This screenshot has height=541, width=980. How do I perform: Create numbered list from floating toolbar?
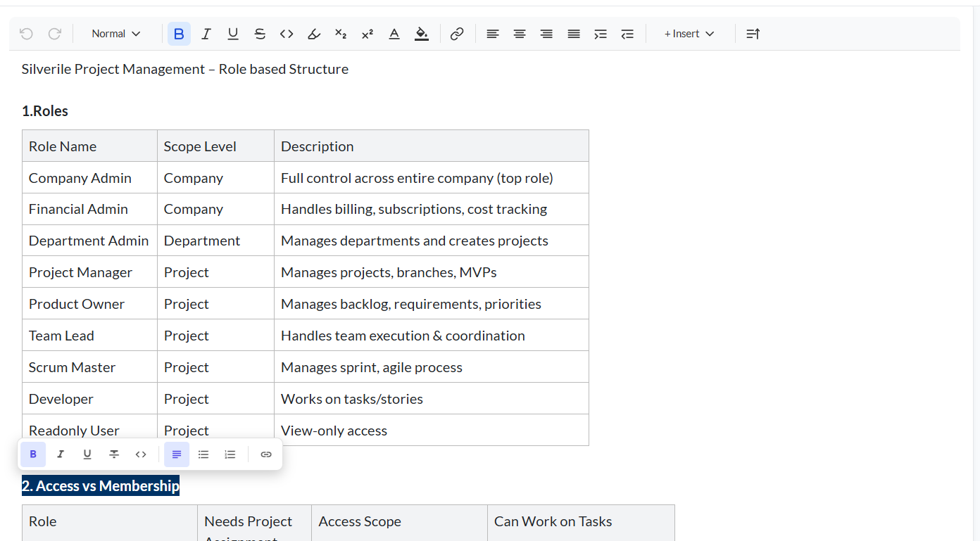pos(230,454)
